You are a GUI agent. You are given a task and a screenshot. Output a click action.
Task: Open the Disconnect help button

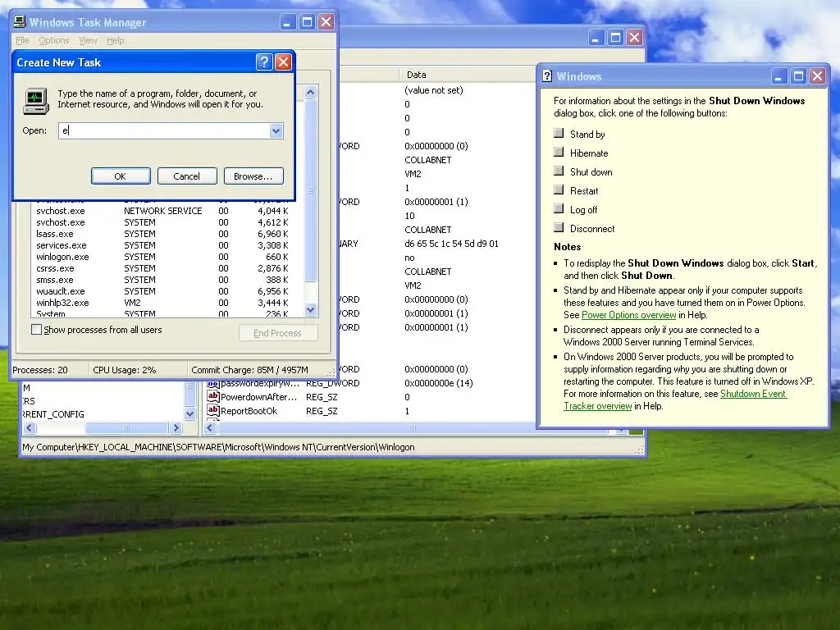point(559,227)
